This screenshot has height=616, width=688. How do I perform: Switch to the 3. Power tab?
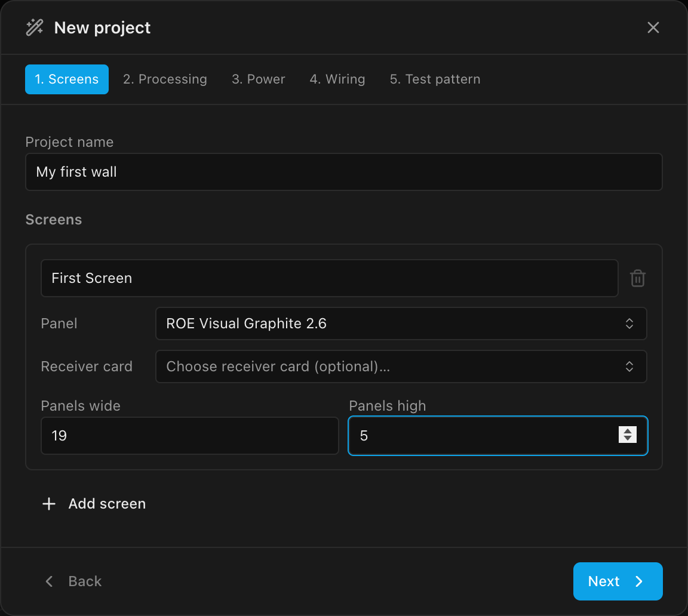pos(259,79)
